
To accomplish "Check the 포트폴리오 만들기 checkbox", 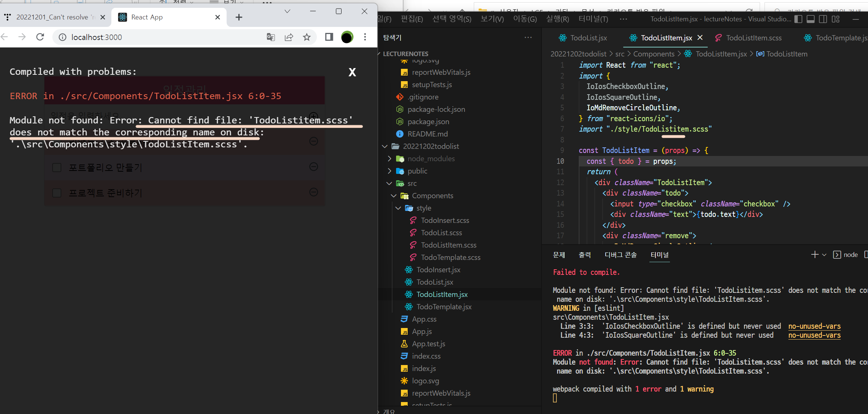I will tap(57, 168).
